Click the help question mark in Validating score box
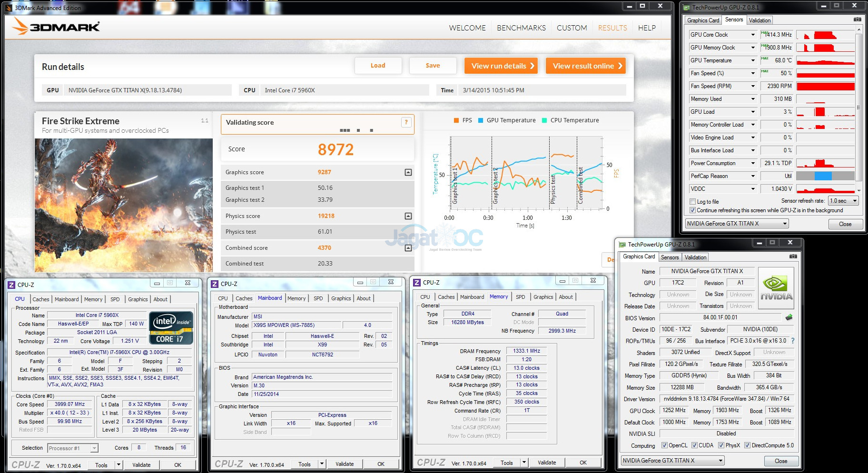 406,122
